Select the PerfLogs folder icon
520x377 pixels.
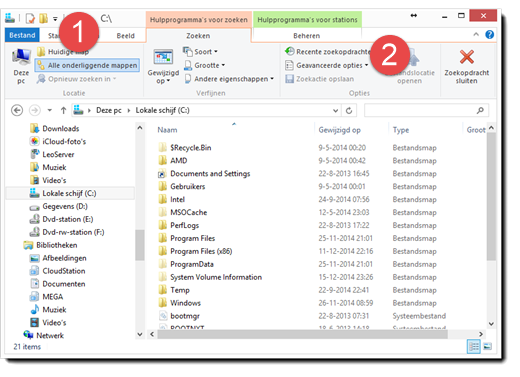pyautogui.click(x=162, y=225)
